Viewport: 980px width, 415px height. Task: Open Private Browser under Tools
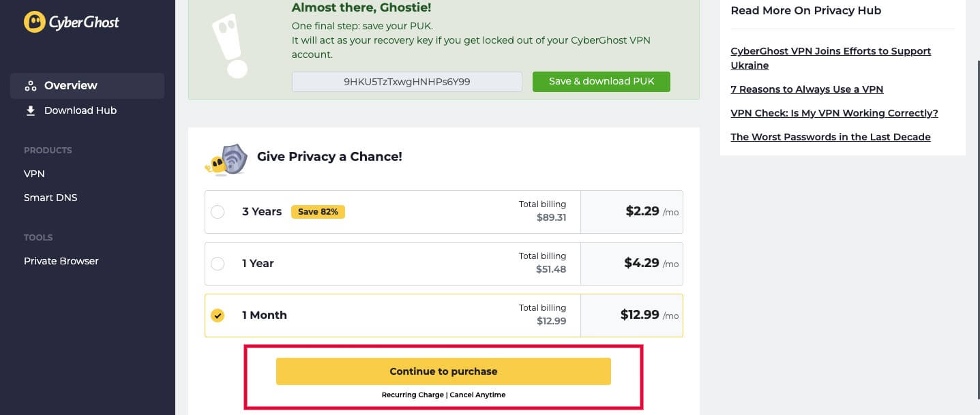coord(61,261)
